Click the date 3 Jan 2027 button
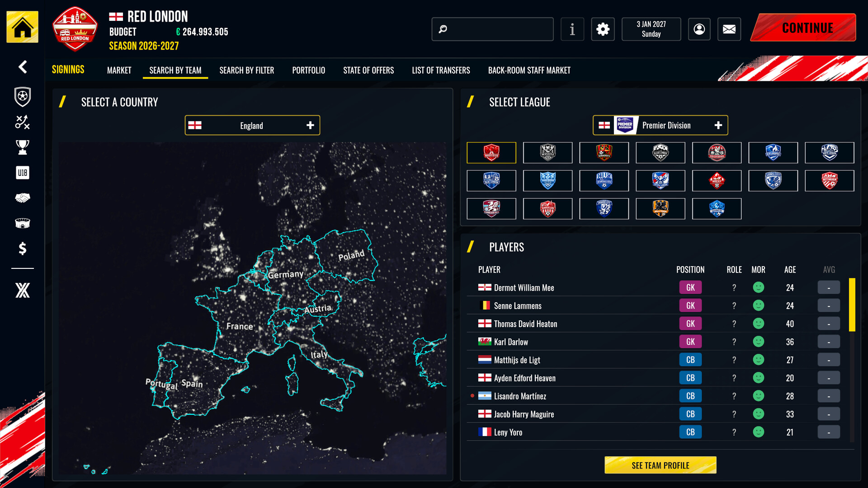Screen dimensions: 868x488 tap(651, 29)
